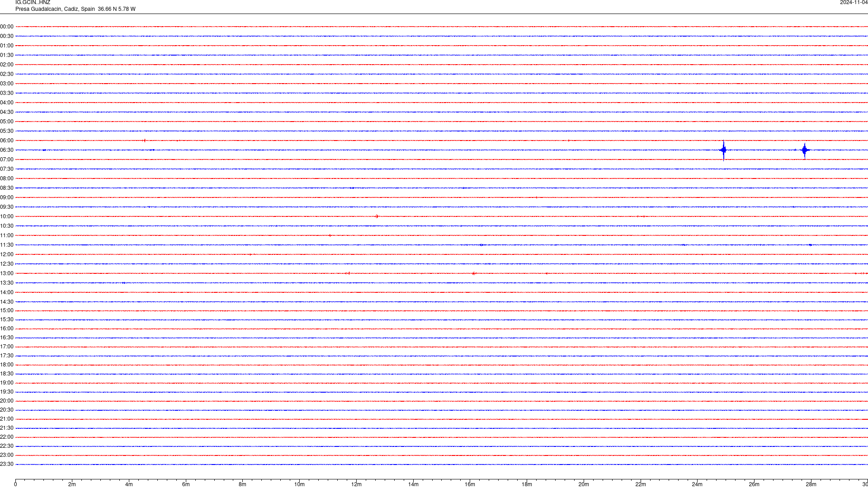Click the first large blue spike at 06:30
Viewport: 868px width, 488px height.
[x=723, y=150]
